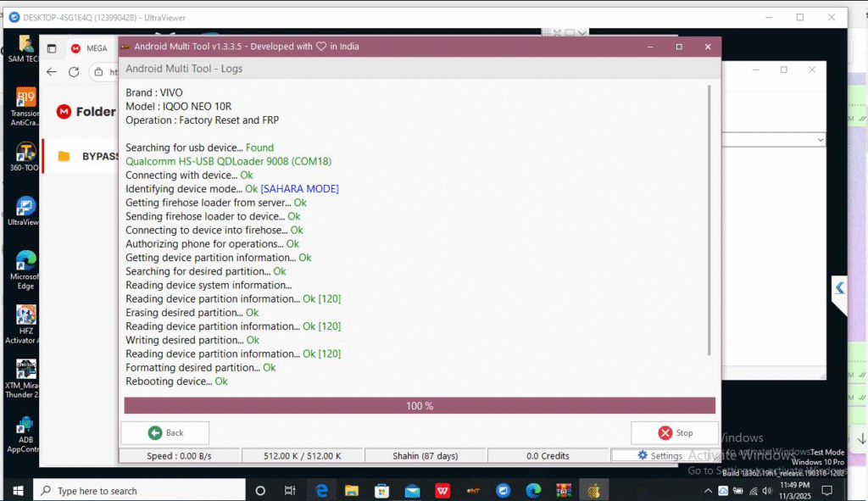Reload the MEGA page in browser
Image resolution: width=868 pixels, height=501 pixels.
pos(74,72)
